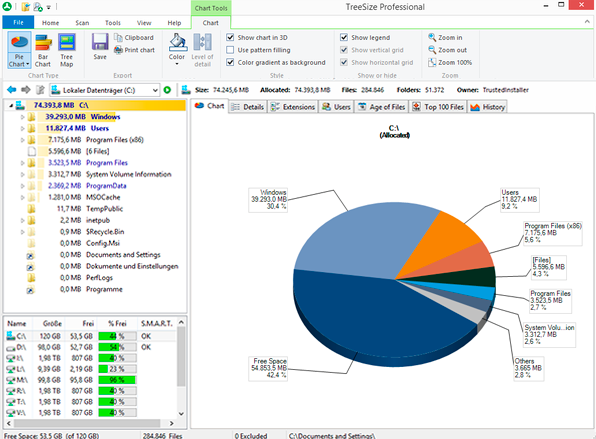
Task: Expand the inetpub folder node
Action: click(x=22, y=220)
